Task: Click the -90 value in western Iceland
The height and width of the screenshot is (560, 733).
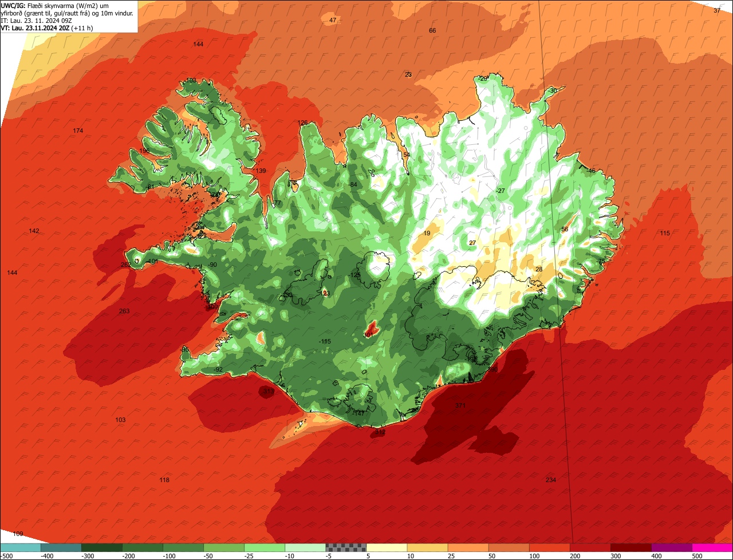Action: pyautogui.click(x=212, y=265)
